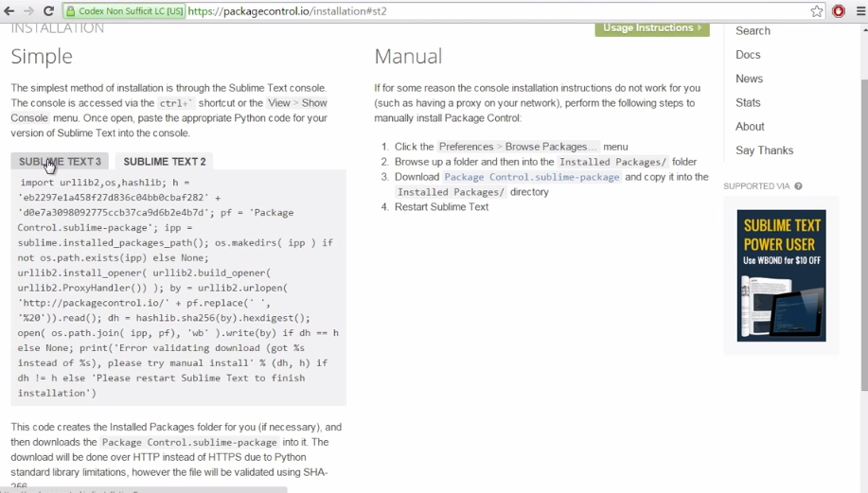Click 'Restart Sublime Text' step
This screenshot has width=868, height=493.
pos(442,207)
